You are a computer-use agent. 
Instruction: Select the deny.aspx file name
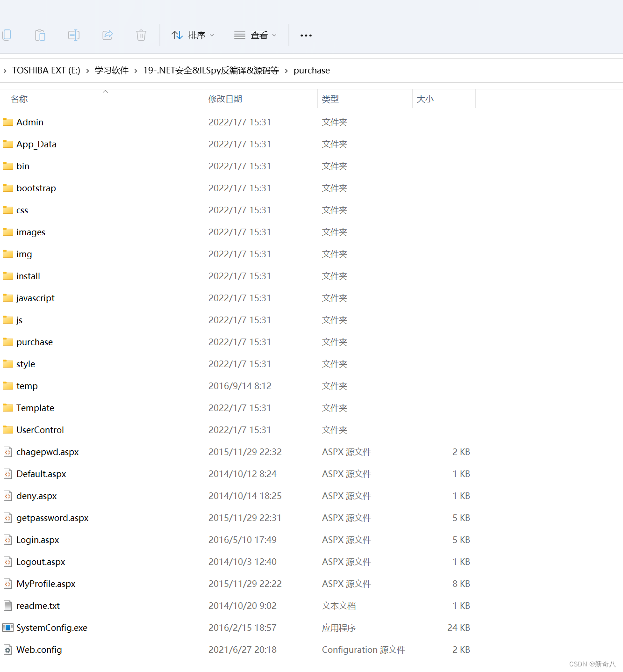[x=36, y=496]
